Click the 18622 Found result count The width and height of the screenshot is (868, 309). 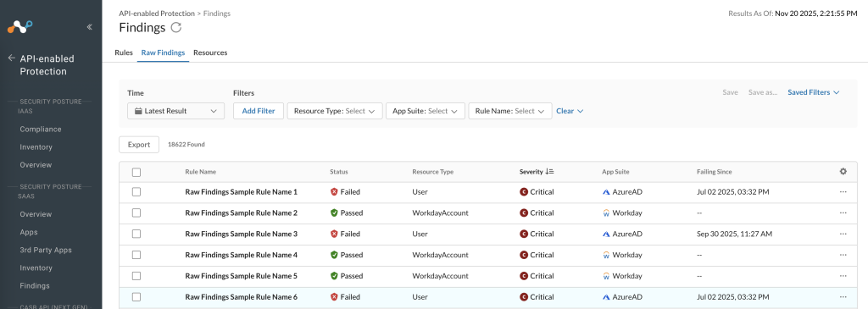coord(186,145)
